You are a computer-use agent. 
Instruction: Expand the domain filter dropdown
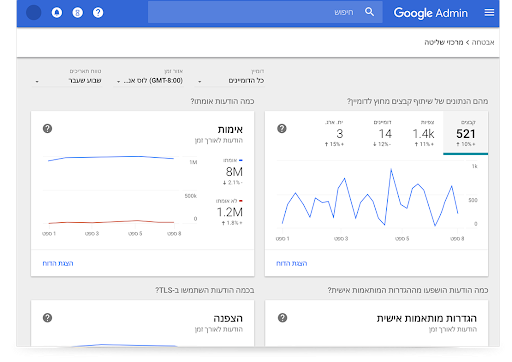click(231, 81)
